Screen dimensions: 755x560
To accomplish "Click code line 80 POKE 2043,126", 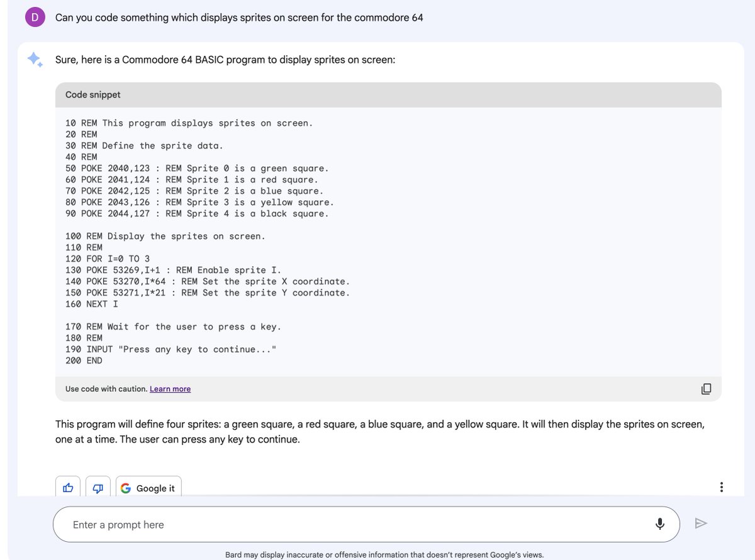I will click(199, 203).
